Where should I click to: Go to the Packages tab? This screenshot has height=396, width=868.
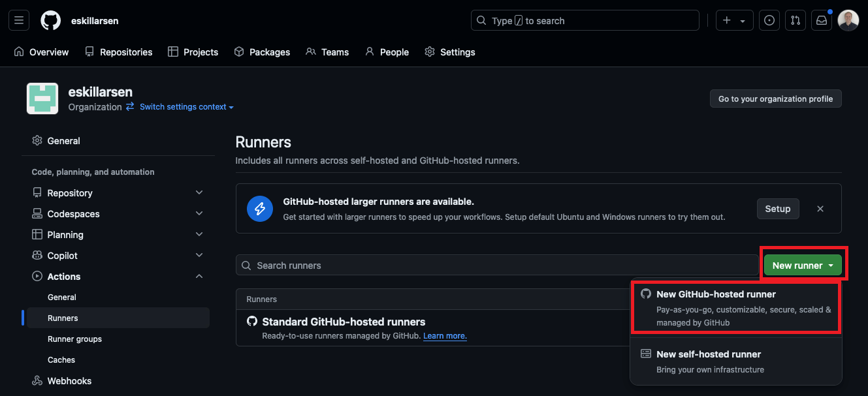(262, 52)
